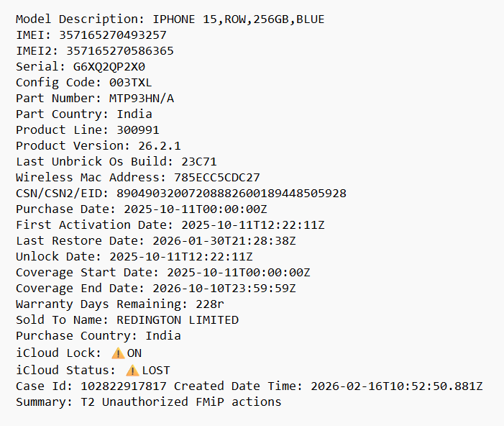This screenshot has height=426, width=504.
Task: Click the Purchase Date timestamp
Action: tap(196, 209)
